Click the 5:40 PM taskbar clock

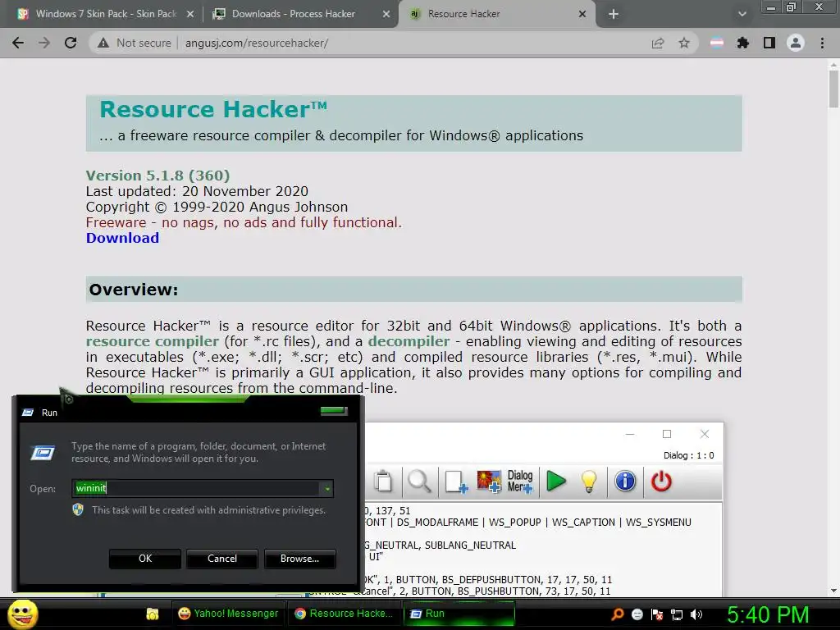click(768, 615)
